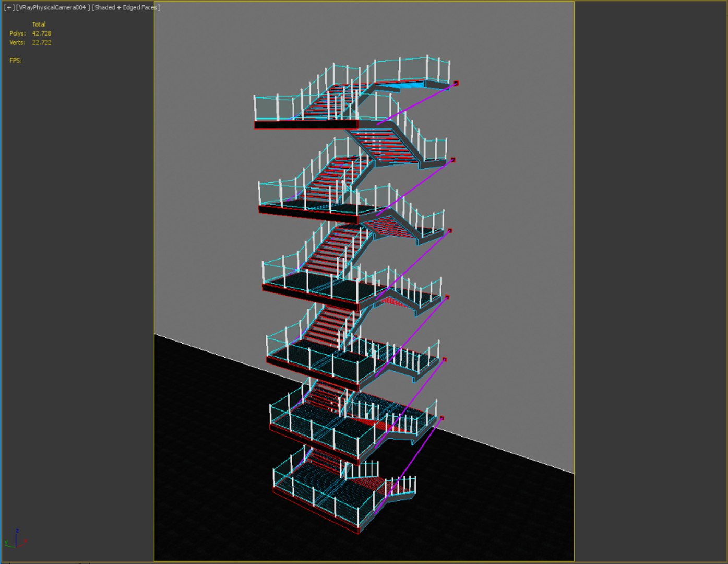Click the 'Verts:' statistics label
728x564 pixels.
pos(17,42)
